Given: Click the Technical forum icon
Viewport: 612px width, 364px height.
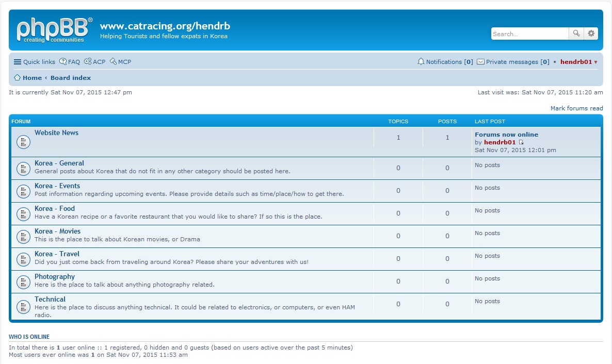Looking at the screenshot, I should [x=23, y=307].
